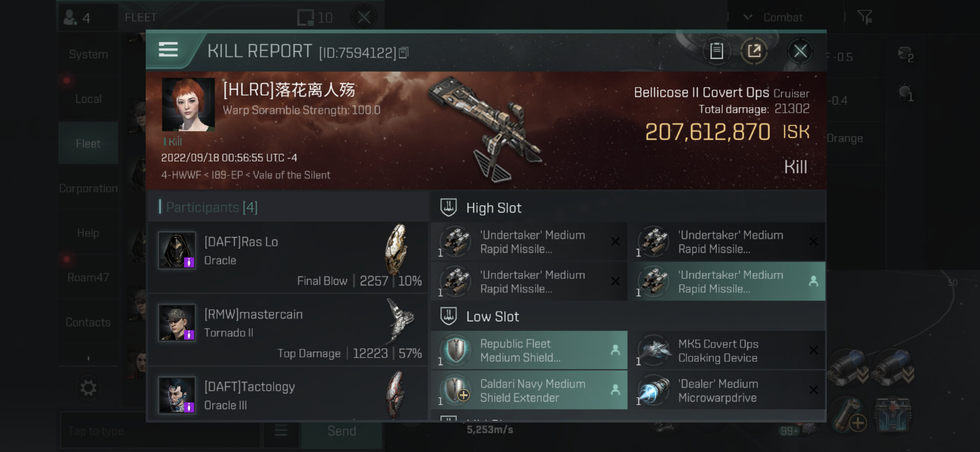Select Caldari Navy Medium Shield Extender
The image size is (980, 452).
(x=529, y=390)
